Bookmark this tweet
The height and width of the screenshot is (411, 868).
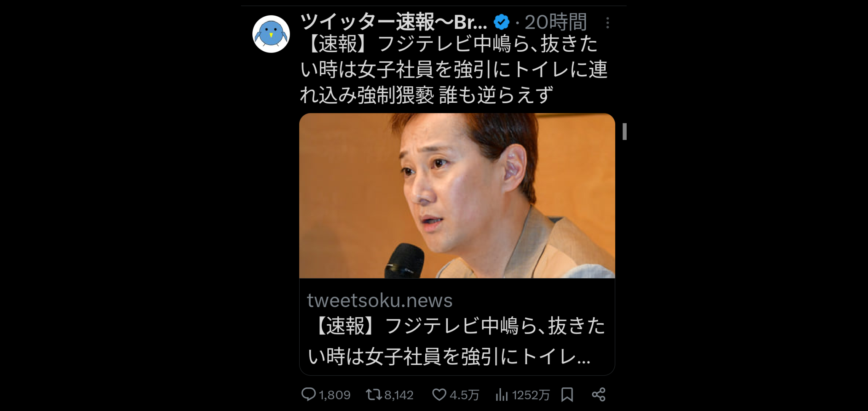[567, 394]
